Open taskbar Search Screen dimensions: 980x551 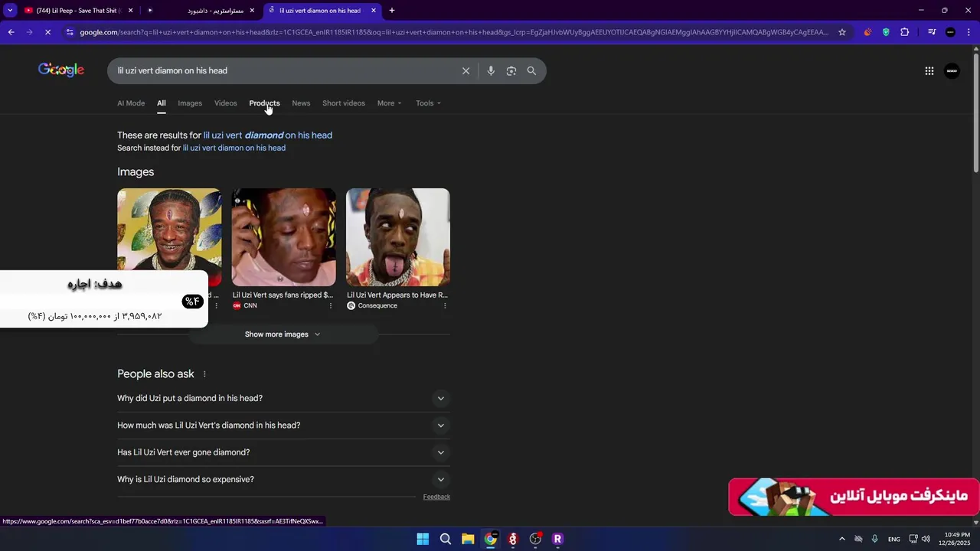click(446, 539)
